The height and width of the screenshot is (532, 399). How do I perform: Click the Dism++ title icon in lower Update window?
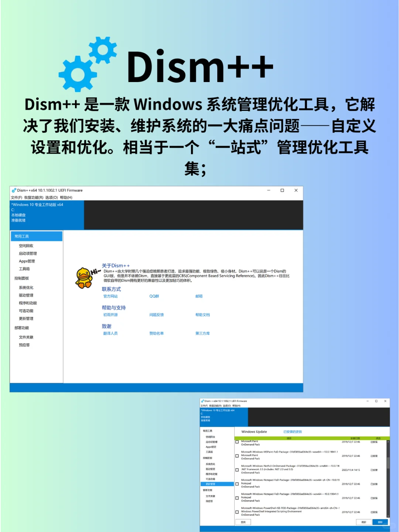coord(202,401)
